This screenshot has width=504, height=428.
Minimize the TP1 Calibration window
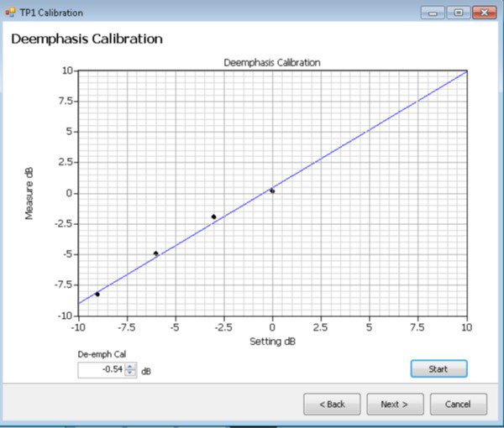[x=434, y=13]
